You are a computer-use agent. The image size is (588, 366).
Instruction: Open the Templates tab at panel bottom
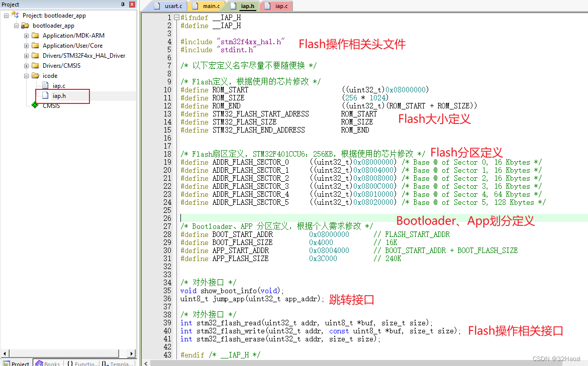118,362
